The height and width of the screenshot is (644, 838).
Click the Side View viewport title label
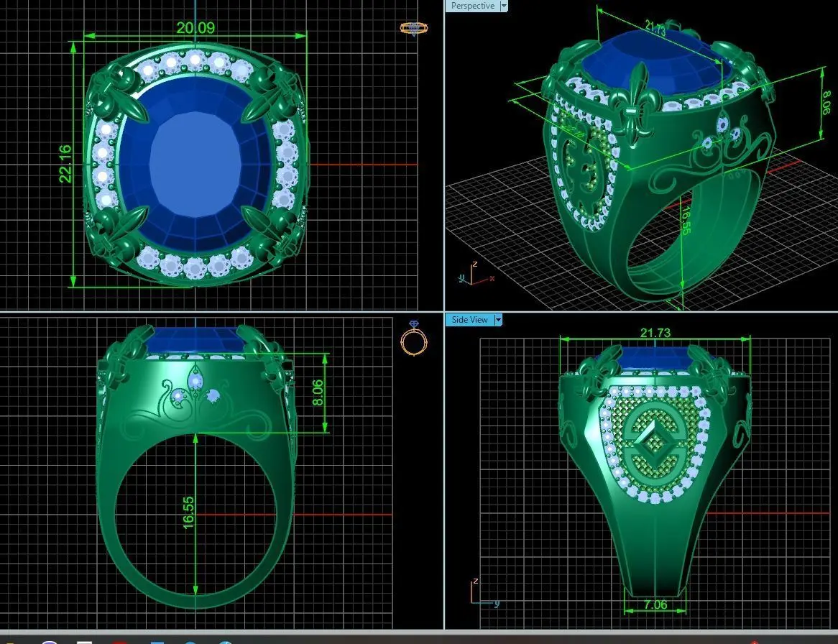click(x=470, y=320)
